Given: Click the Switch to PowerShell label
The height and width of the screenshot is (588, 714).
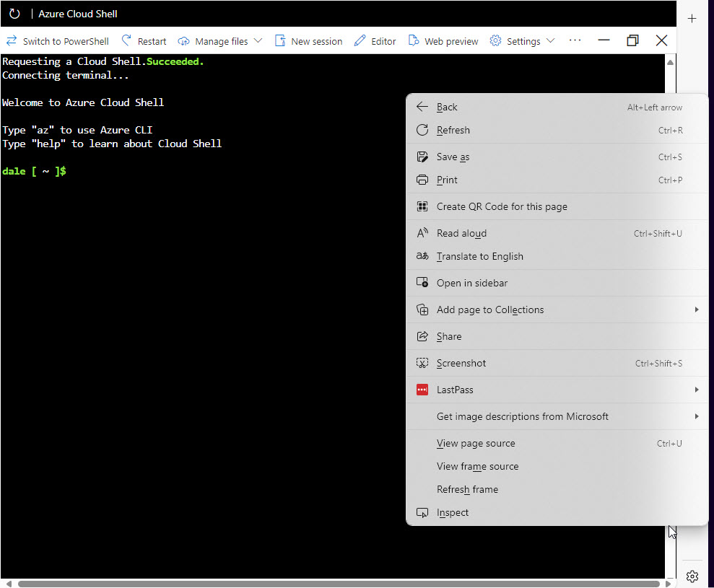Looking at the screenshot, I should [x=66, y=41].
